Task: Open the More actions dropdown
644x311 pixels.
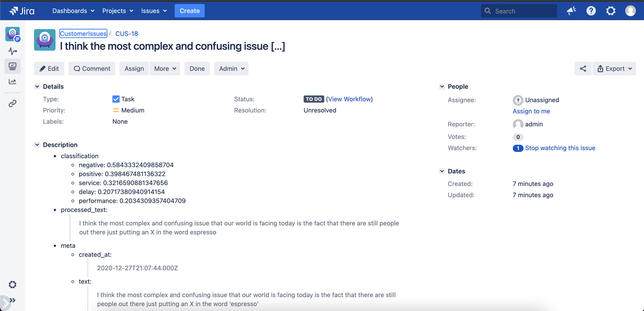Action: point(165,69)
